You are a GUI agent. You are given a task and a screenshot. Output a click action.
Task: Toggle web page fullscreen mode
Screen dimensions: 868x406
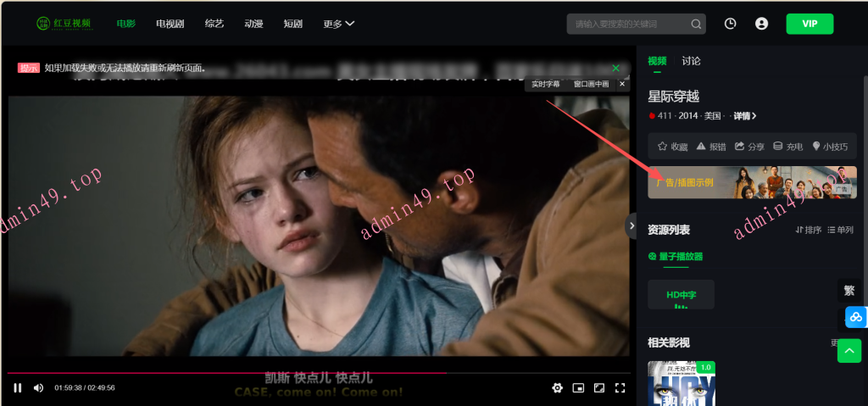click(599, 388)
